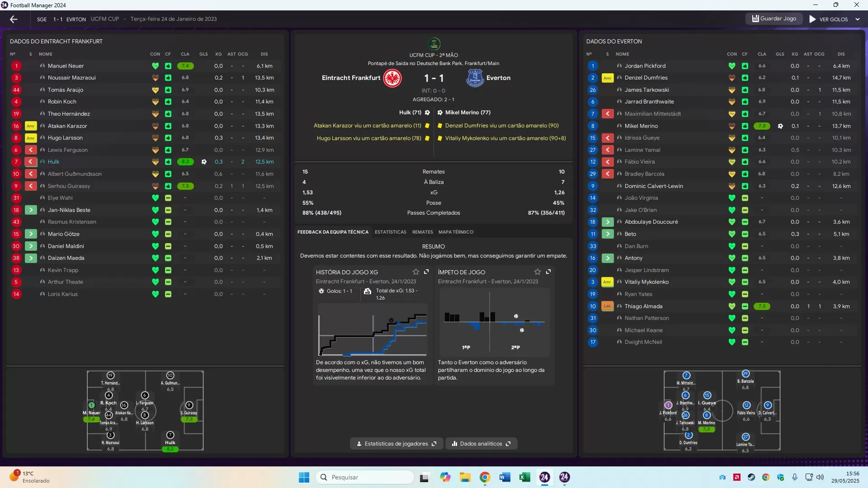
Task: Click Thiago Almada's name
Action: pos(643,306)
